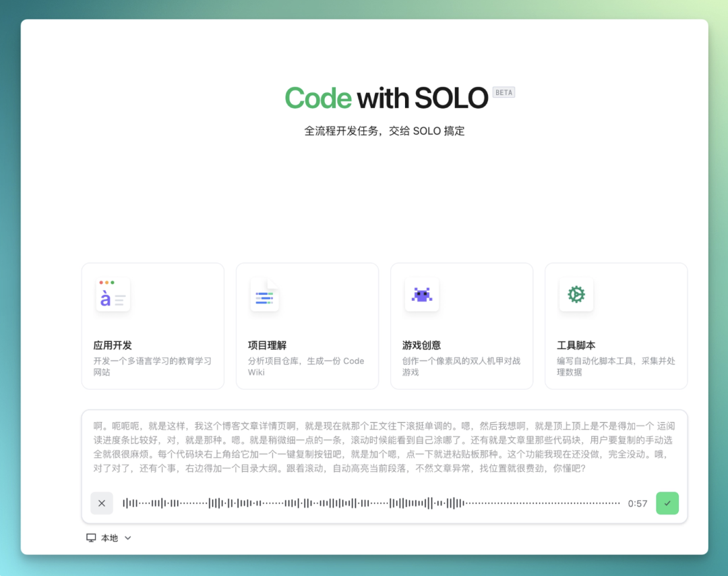The image size is (728, 576).
Task: Click description 编写自动化脚本工具，采集并处理数据
Action: (615, 366)
